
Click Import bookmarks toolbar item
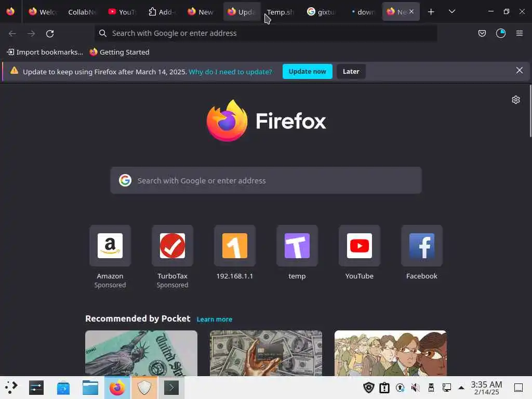(x=45, y=52)
